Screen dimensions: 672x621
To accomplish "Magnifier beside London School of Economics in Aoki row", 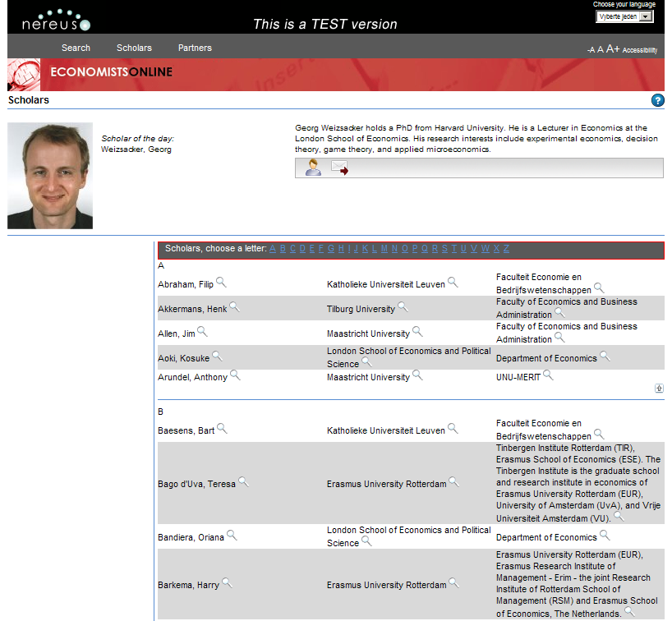I will coord(367,362).
